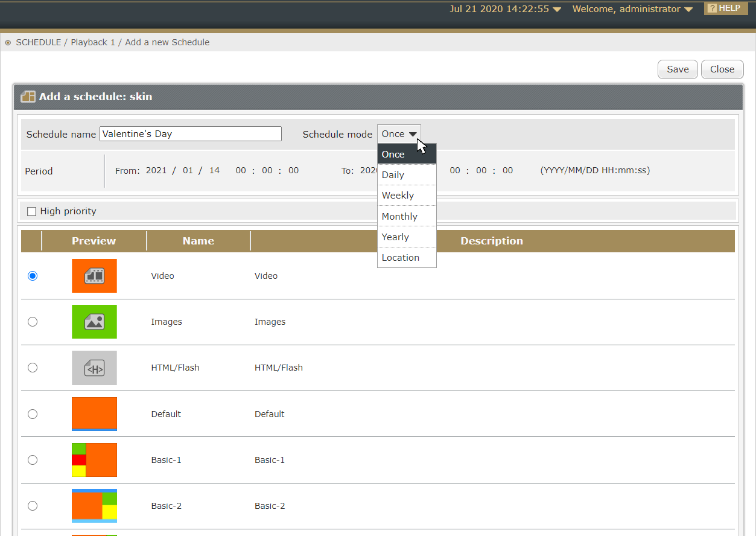
Task: Click the From year field 2021
Action: click(x=156, y=171)
